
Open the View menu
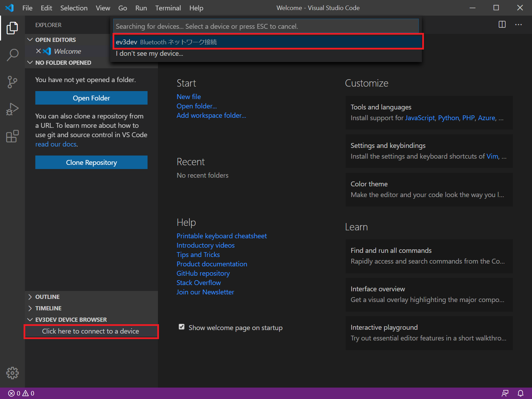coord(103,8)
